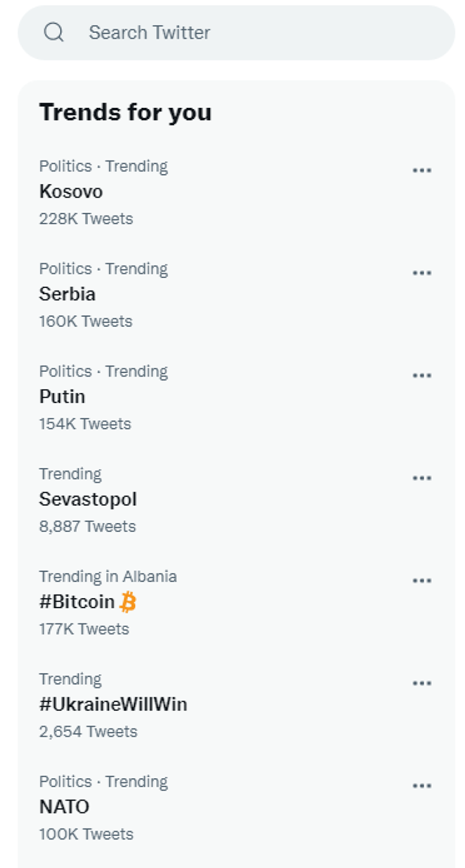View the Putin trending topic
Screen dimensions: 465x868
click(x=62, y=397)
